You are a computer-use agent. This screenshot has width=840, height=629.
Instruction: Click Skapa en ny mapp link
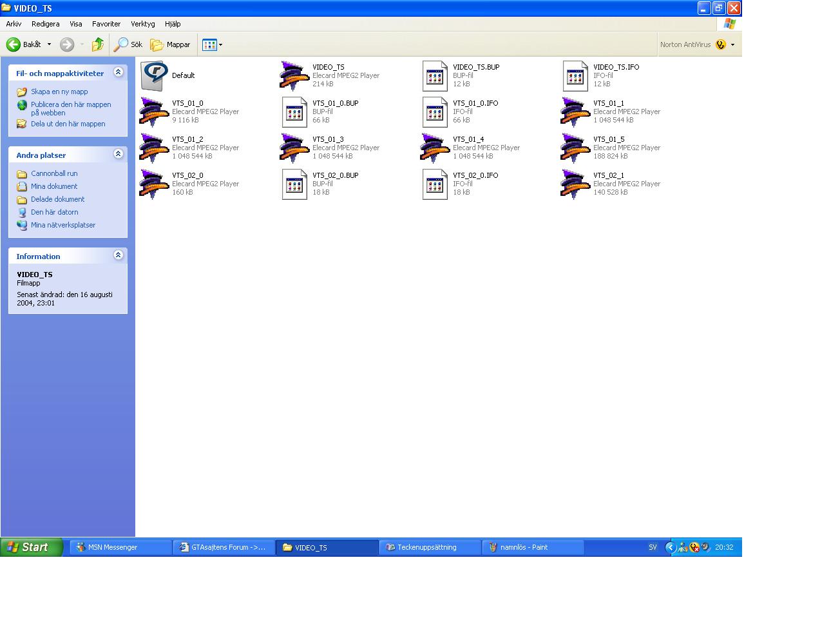(x=59, y=92)
